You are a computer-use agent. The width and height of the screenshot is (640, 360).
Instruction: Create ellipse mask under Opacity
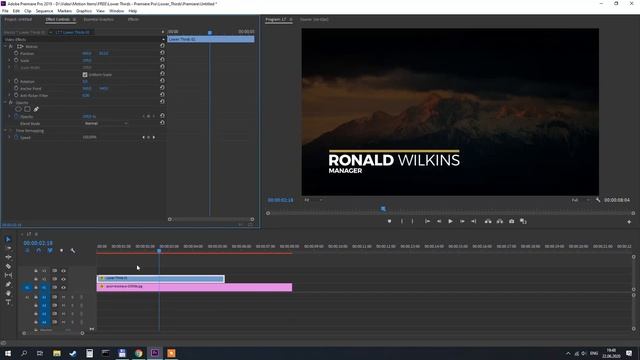click(x=18, y=109)
